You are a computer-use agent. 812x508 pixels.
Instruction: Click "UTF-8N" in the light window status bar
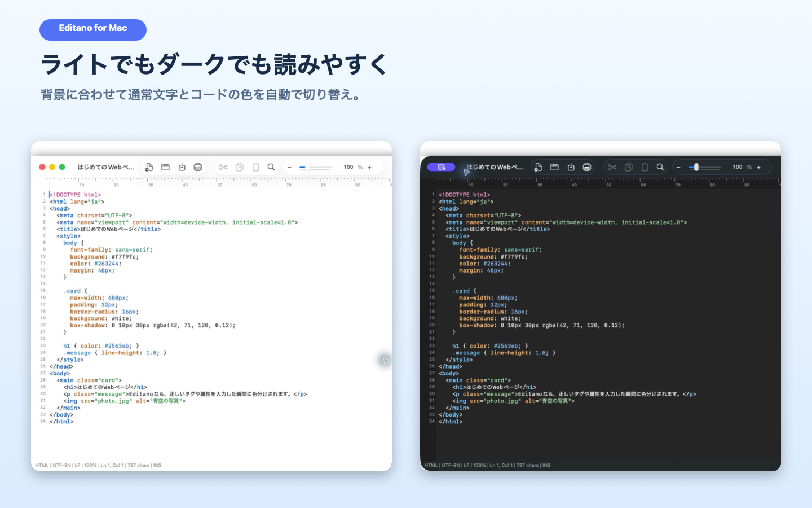click(61, 466)
